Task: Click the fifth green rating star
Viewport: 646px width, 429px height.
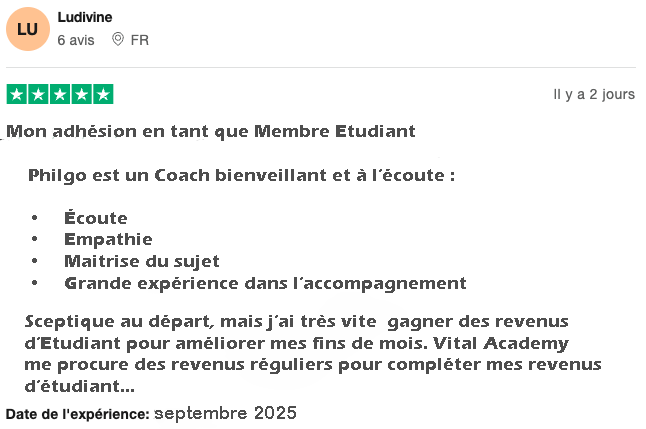Action: tap(103, 95)
